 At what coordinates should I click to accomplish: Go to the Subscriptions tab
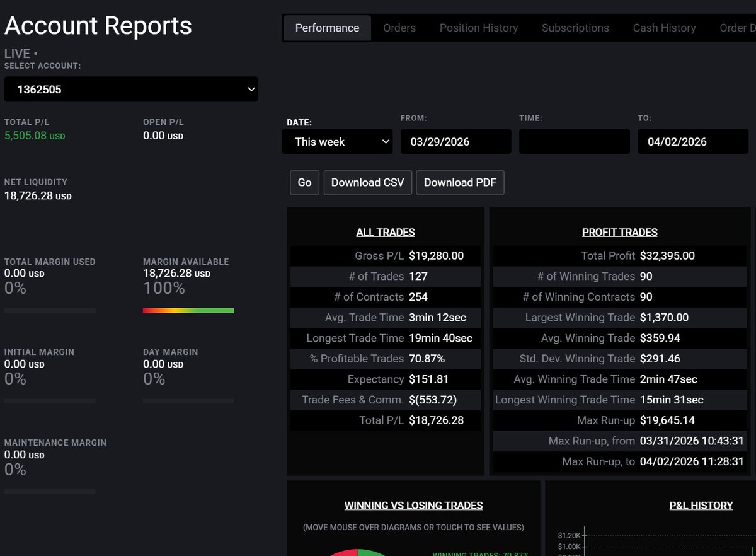click(x=575, y=28)
